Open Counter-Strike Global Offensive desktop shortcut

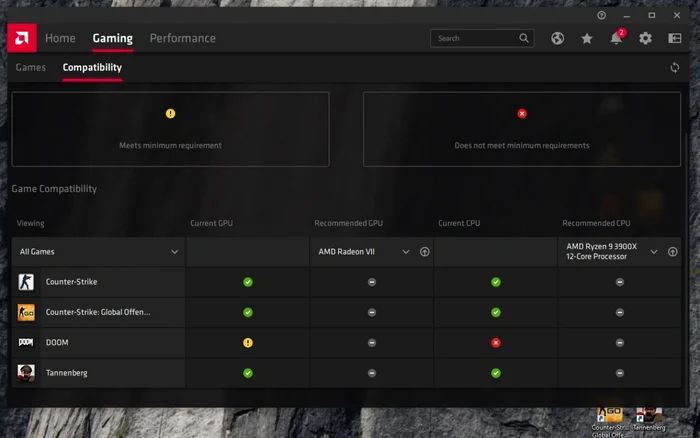[x=610, y=421]
